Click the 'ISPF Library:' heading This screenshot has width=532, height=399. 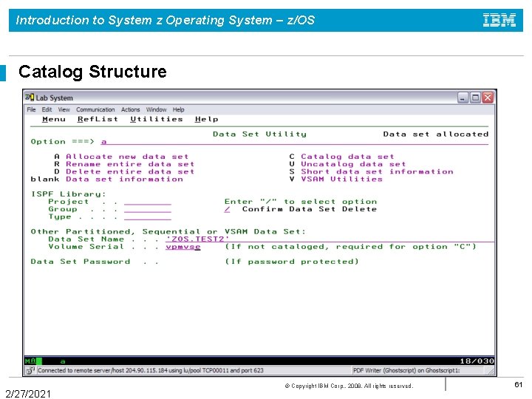point(69,194)
